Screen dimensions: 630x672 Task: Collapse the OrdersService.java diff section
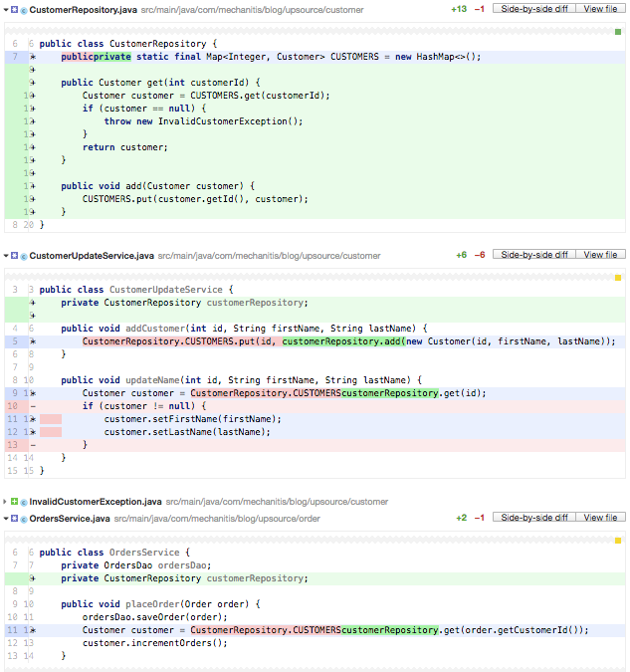coord(6,518)
